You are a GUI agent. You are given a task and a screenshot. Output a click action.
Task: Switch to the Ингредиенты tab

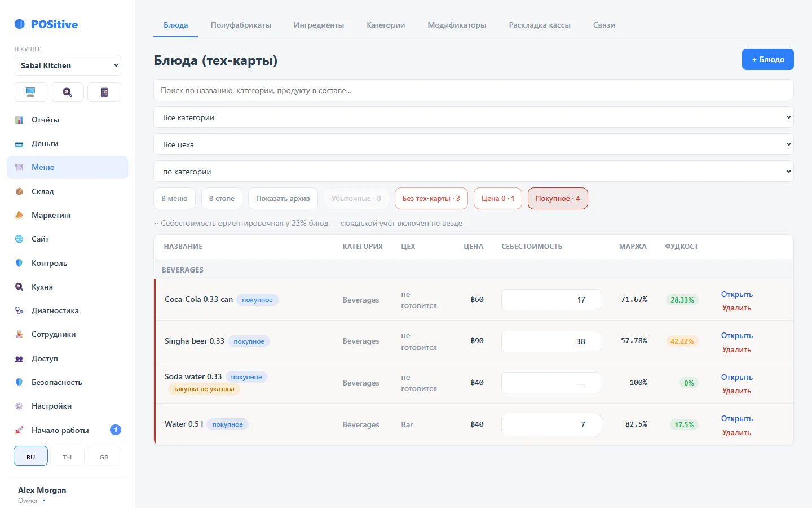point(319,25)
